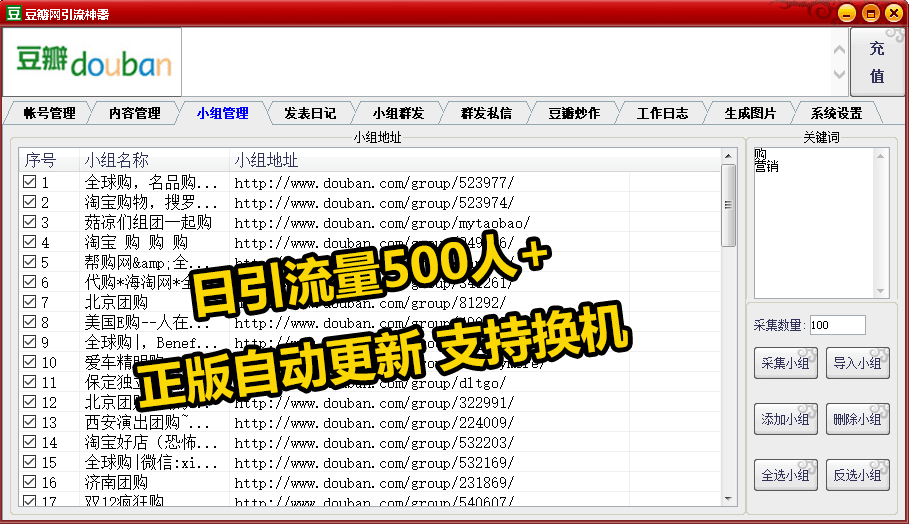This screenshot has width=909, height=524.
Task: Uncheck row 1 checkbox
Action: [x=30, y=182]
